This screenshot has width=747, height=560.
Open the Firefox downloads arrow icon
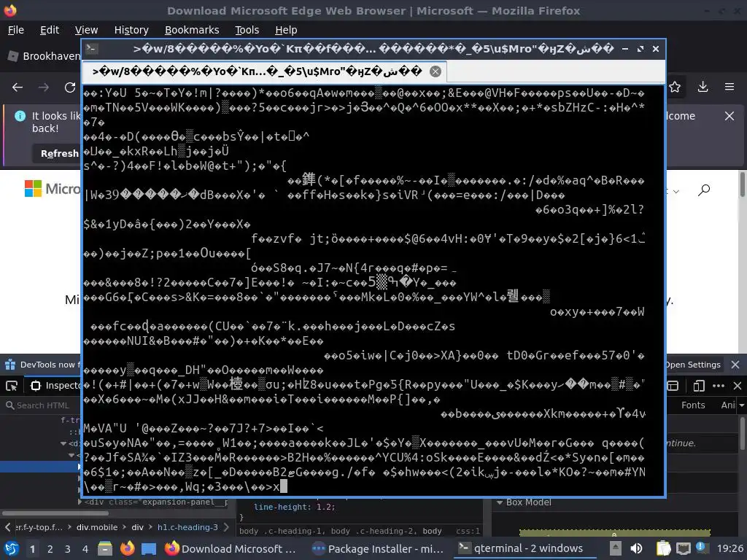click(703, 87)
